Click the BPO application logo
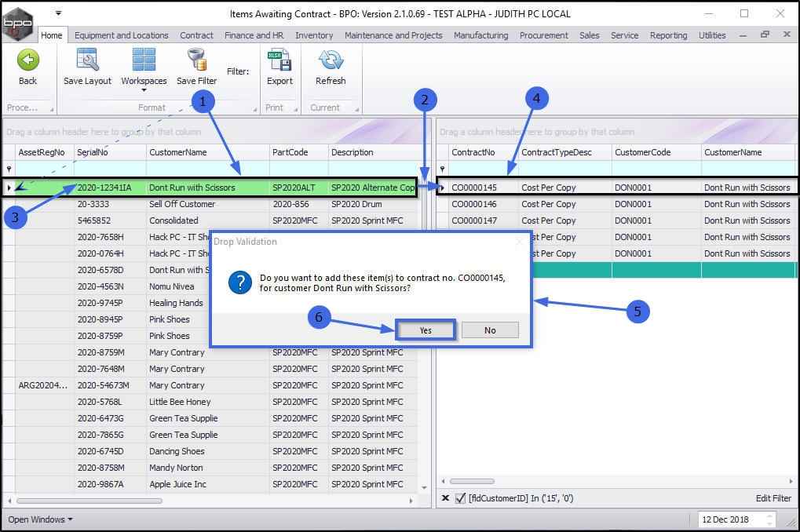The image size is (800, 532). point(18,23)
